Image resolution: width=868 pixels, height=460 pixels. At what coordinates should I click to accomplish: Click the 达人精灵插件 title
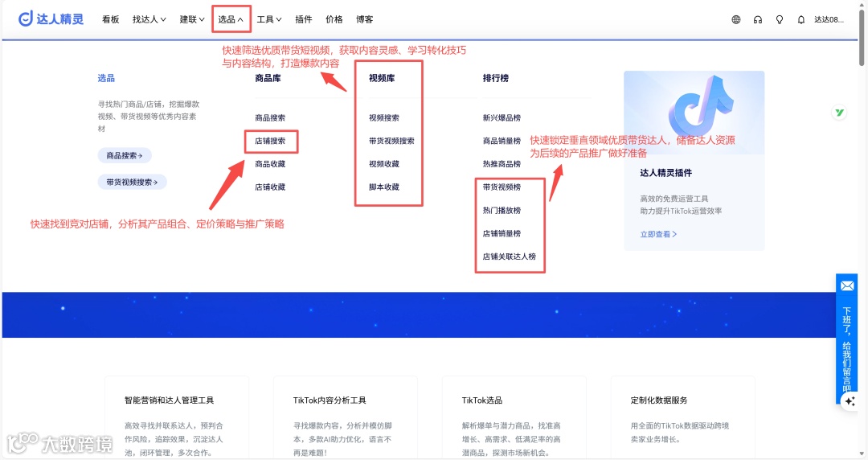click(666, 173)
